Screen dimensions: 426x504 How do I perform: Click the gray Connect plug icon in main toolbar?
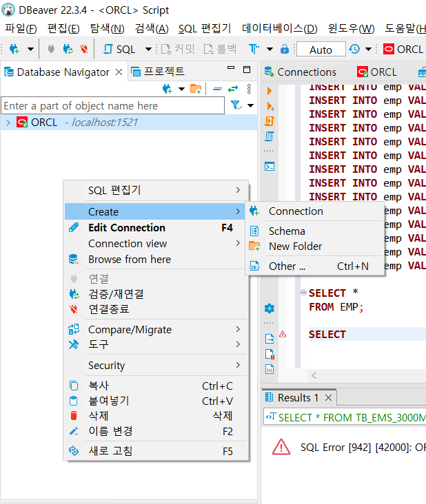[51, 49]
